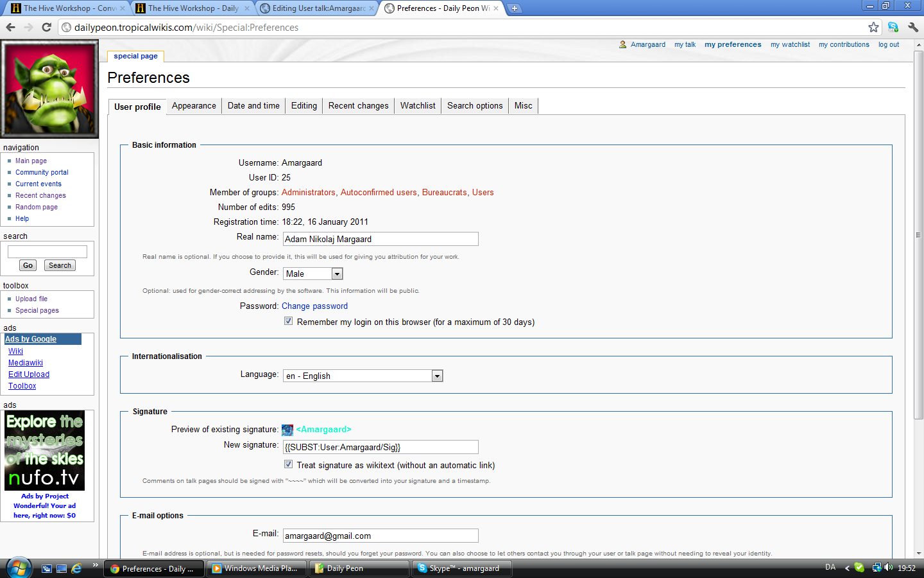924x578 pixels.
Task: Show hidden tray icons arrow
Action: (x=847, y=568)
